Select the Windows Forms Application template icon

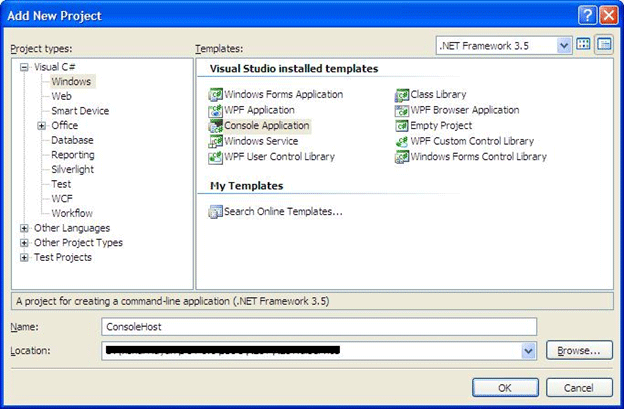[x=215, y=95]
